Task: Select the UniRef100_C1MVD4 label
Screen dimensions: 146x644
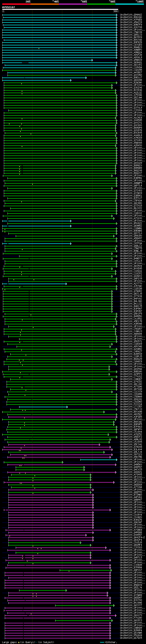Action: [131, 67]
